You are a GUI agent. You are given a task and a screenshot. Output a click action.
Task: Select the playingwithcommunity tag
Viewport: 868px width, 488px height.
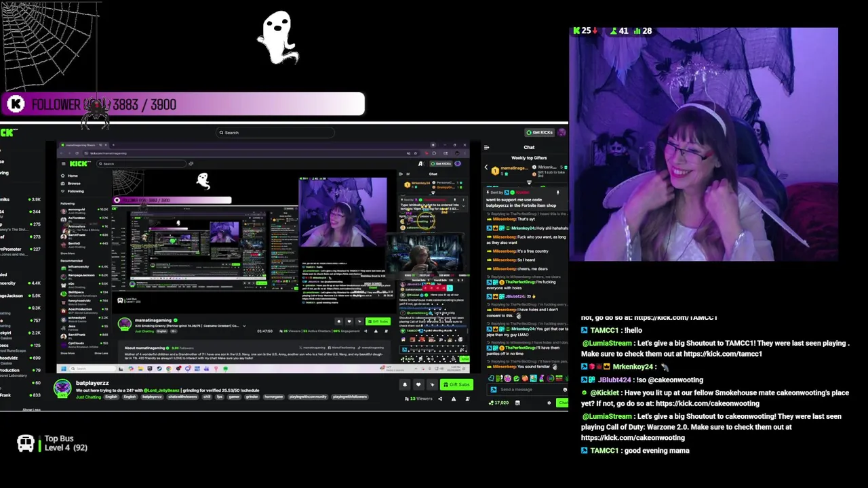pyautogui.click(x=308, y=397)
